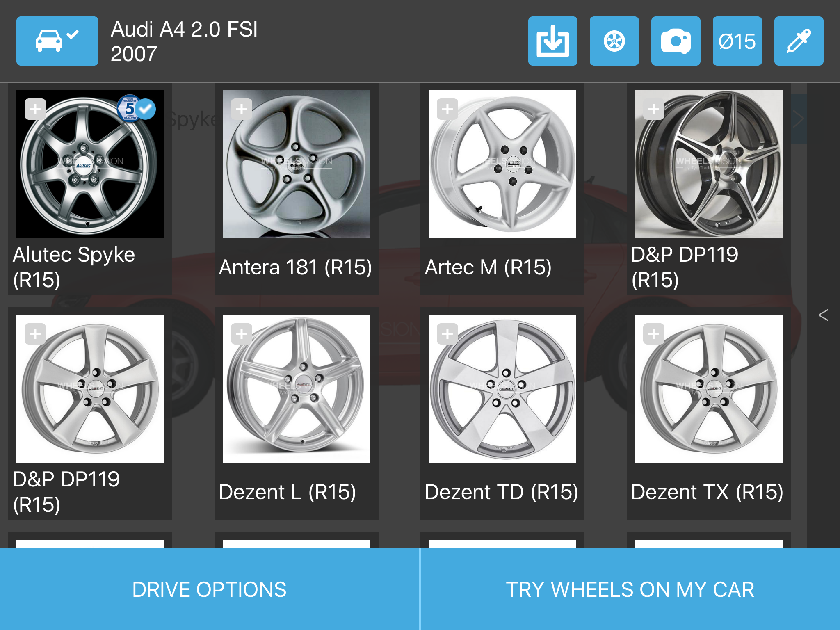Open DRIVE OPTIONS

pos(210,589)
